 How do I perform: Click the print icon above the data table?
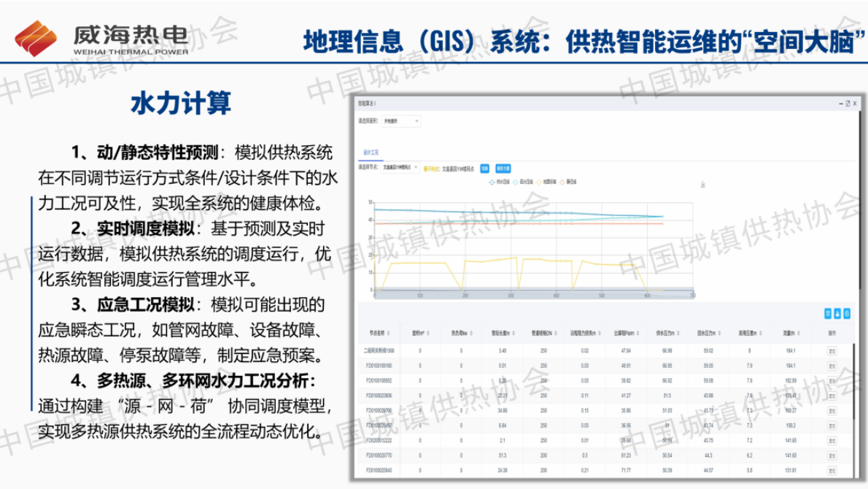[847, 313]
